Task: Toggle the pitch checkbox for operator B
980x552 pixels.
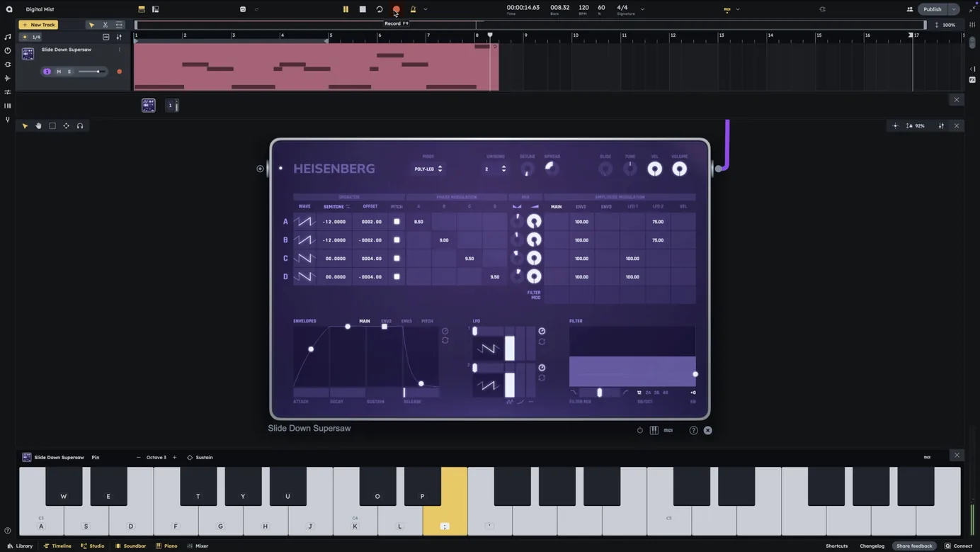Action: click(x=397, y=240)
